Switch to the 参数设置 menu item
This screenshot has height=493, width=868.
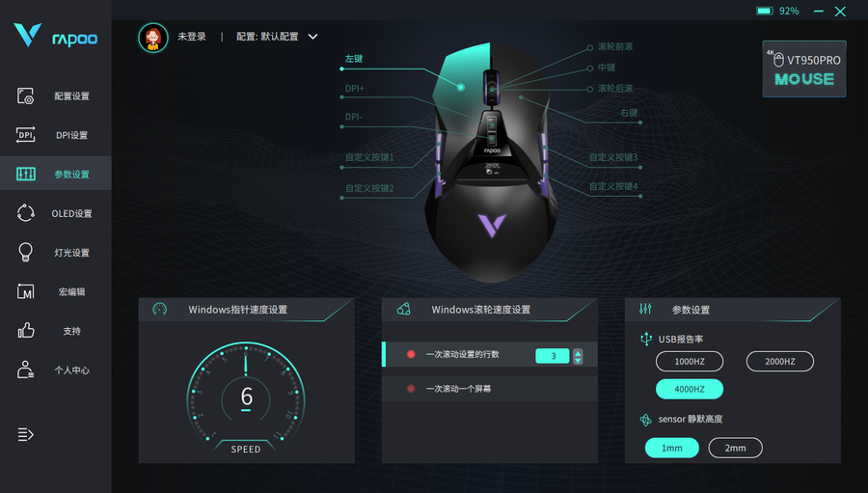[55, 174]
